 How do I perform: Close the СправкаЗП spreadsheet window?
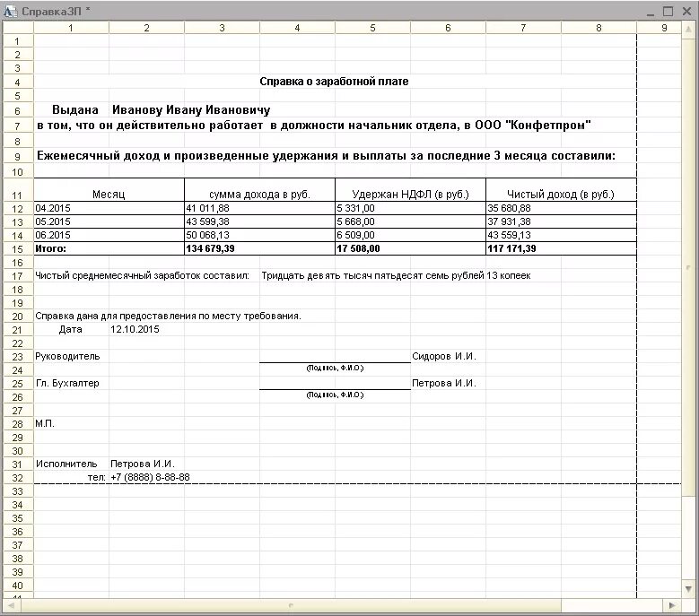pos(686,12)
